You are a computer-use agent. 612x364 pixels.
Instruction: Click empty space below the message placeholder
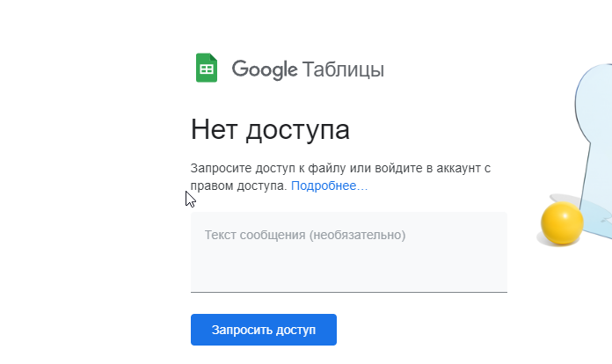pos(348,268)
